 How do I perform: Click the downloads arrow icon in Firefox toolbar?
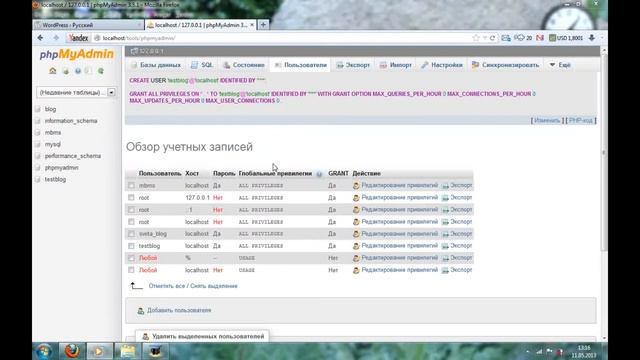[x=592, y=38]
